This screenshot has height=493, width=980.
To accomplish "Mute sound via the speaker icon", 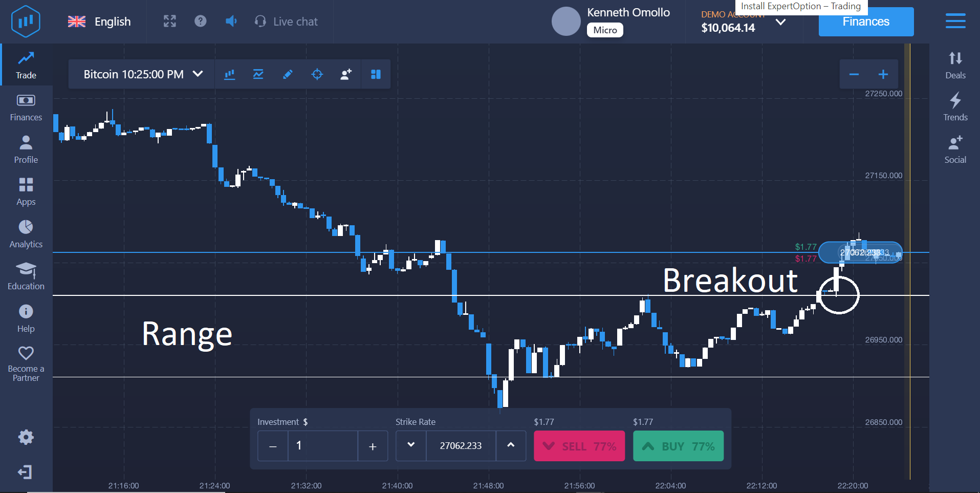I will 231,21.
